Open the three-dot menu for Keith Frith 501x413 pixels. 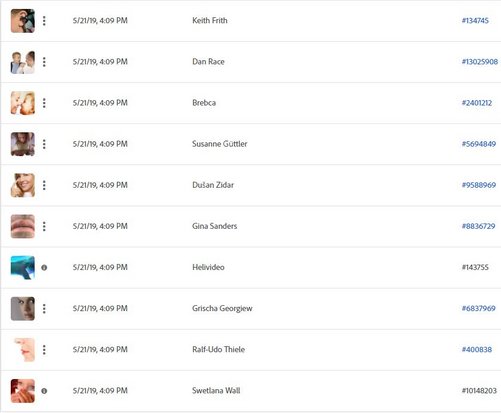pyautogui.click(x=44, y=21)
